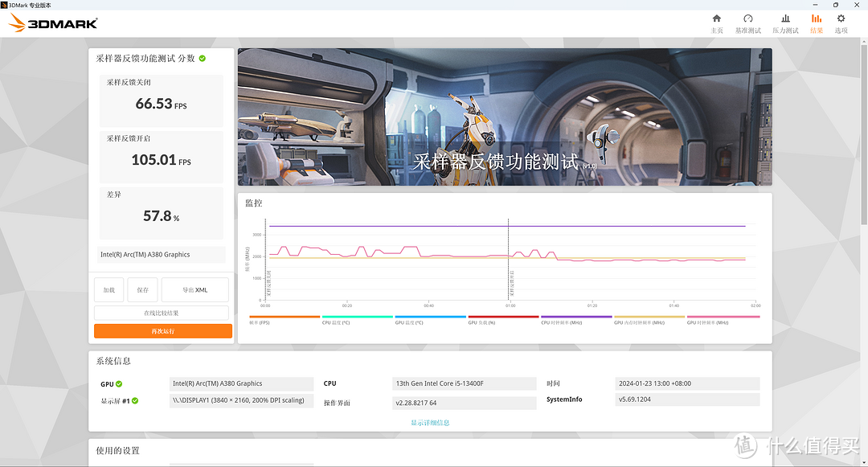The image size is (868, 467).
Task: Click the purple CPU clock legend swatch
Action: pyautogui.click(x=576, y=317)
